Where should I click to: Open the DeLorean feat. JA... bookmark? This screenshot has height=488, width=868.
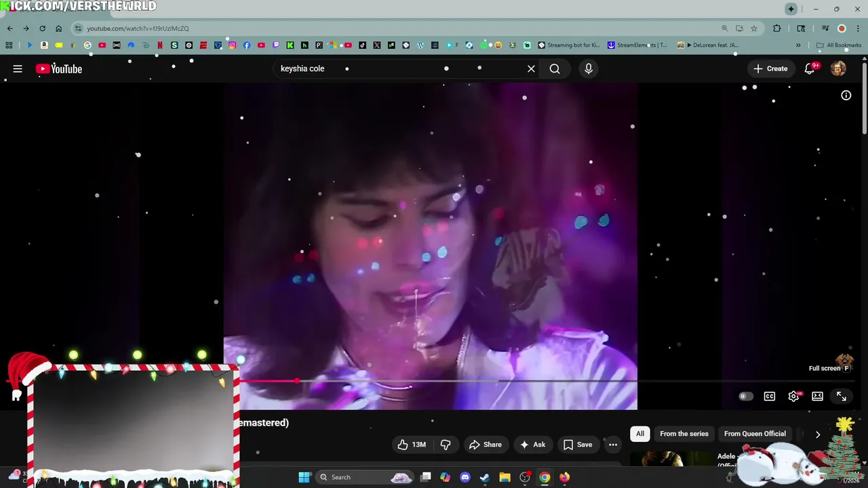coord(707,45)
